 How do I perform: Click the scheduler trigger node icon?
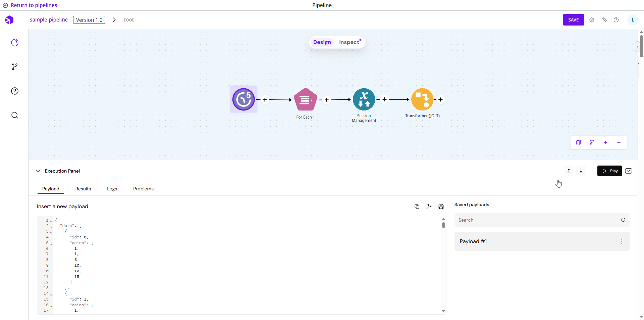tap(244, 99)
